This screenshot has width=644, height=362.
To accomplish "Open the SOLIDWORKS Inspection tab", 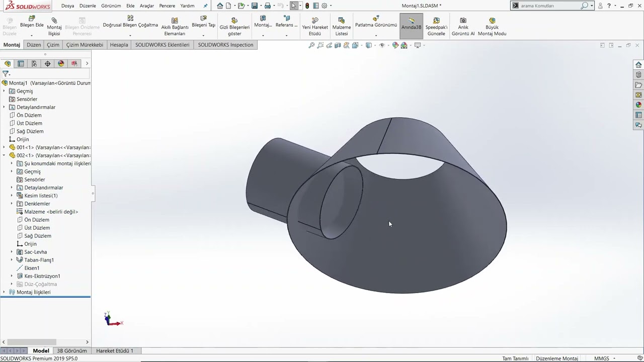I will [225, 45].
